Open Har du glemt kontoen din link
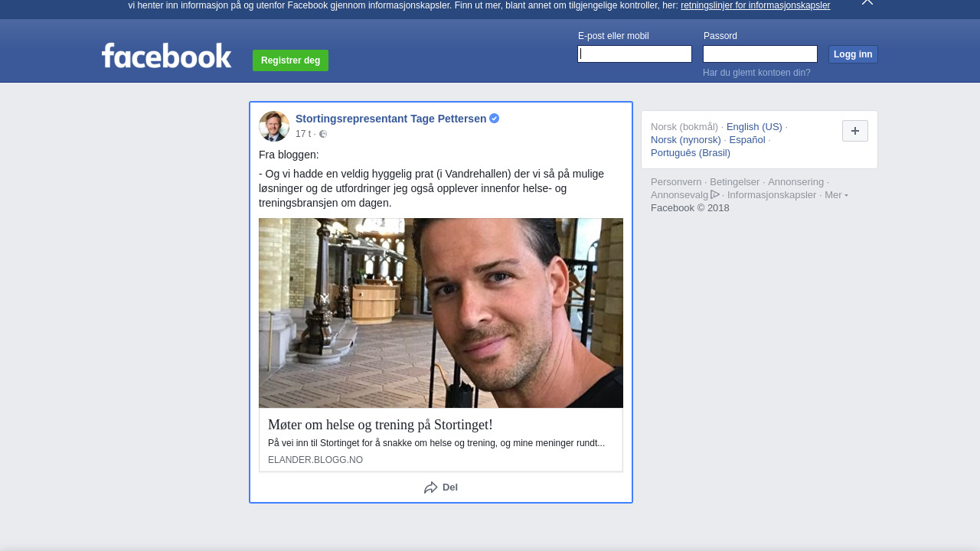Screen dimensions: 980x551 (756, 73)
